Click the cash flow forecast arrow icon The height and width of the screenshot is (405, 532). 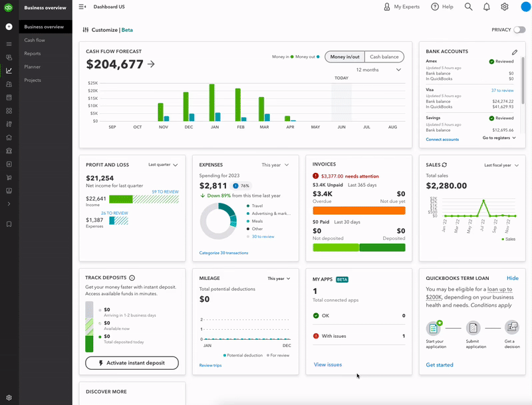tap(152, 64)
